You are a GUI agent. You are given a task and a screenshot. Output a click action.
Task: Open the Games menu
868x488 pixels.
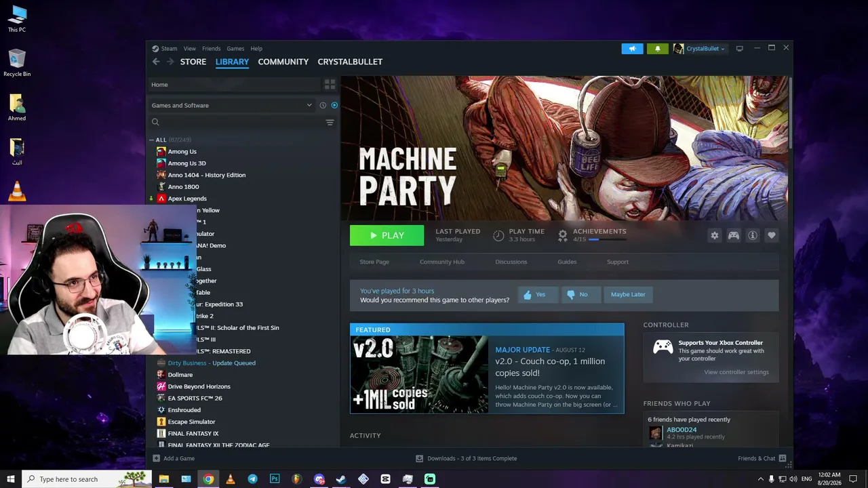pos(235,49)
